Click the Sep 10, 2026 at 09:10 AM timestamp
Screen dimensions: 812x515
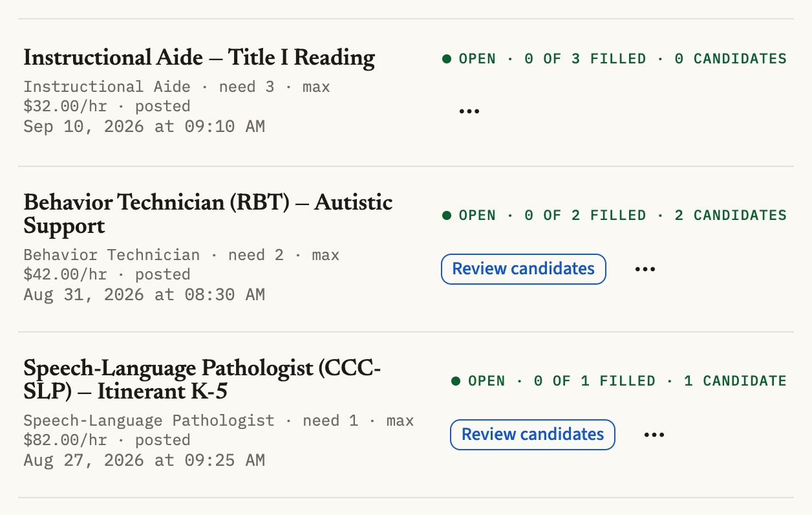[x=144, y=126]
